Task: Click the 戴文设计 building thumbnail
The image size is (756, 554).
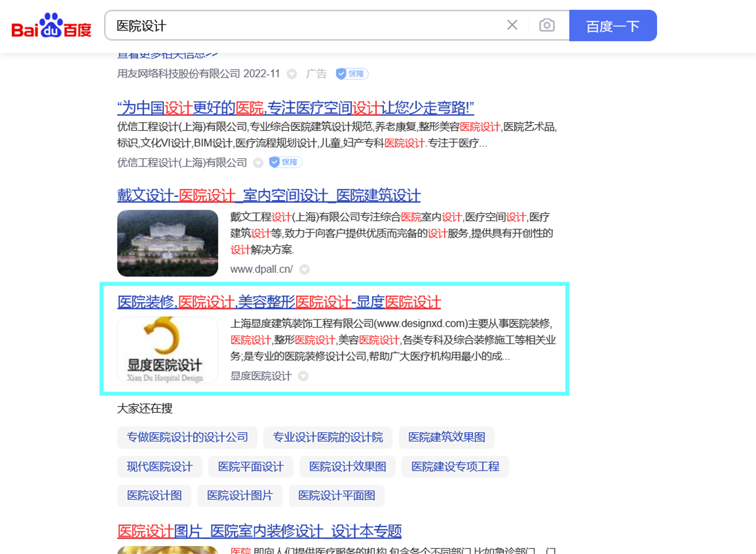Action: pos(167,243)
